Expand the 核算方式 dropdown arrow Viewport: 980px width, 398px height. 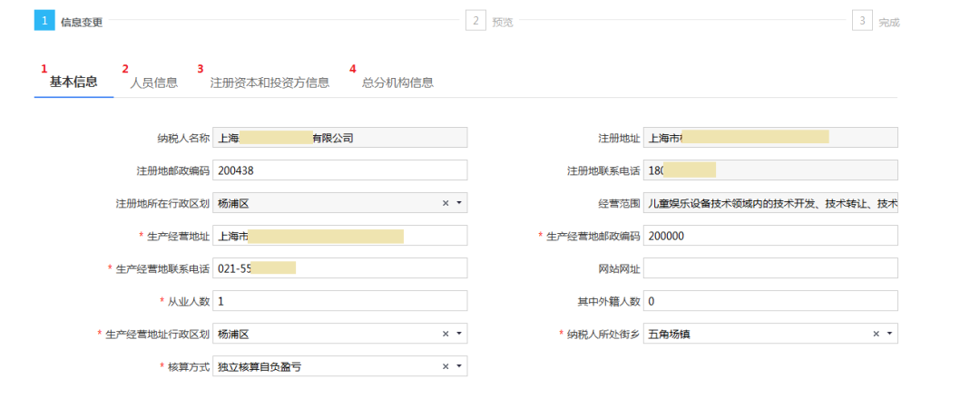point(459,367)
